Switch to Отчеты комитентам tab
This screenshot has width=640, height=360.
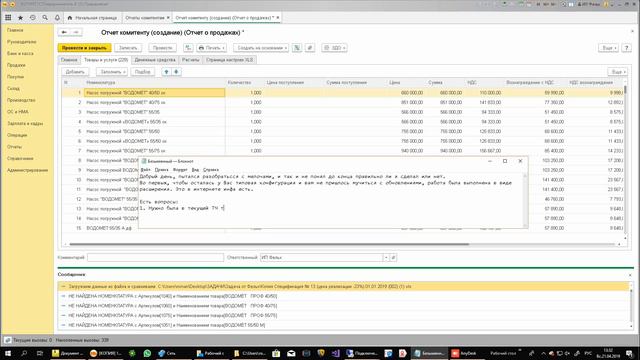click(x=144, y=18)
